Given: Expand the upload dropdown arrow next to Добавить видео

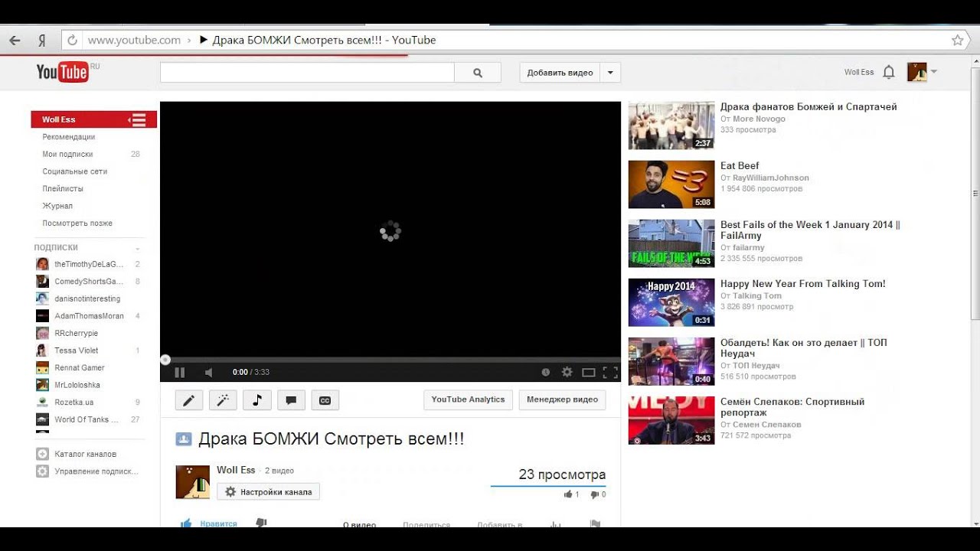Looking at the screenshot, I should 610,73.
